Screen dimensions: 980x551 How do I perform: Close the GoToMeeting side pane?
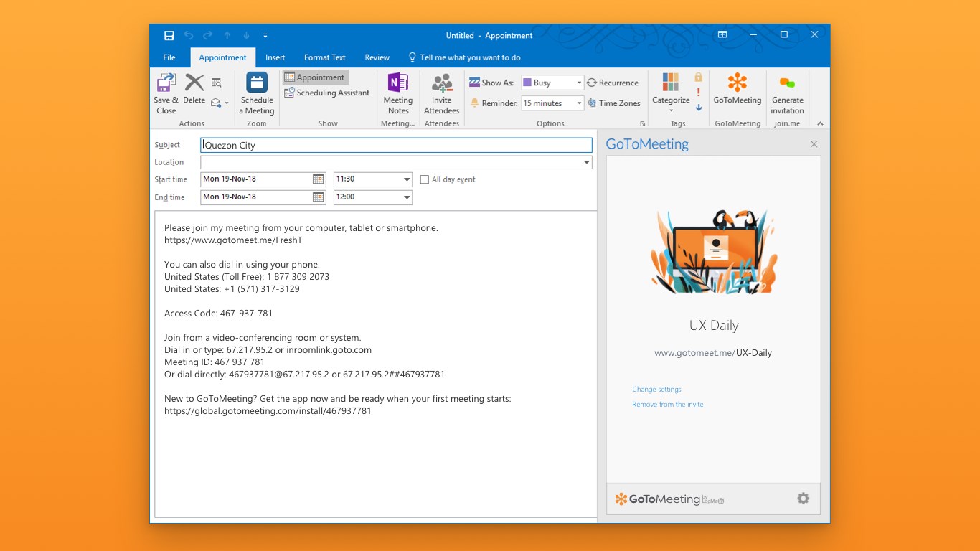814,144
